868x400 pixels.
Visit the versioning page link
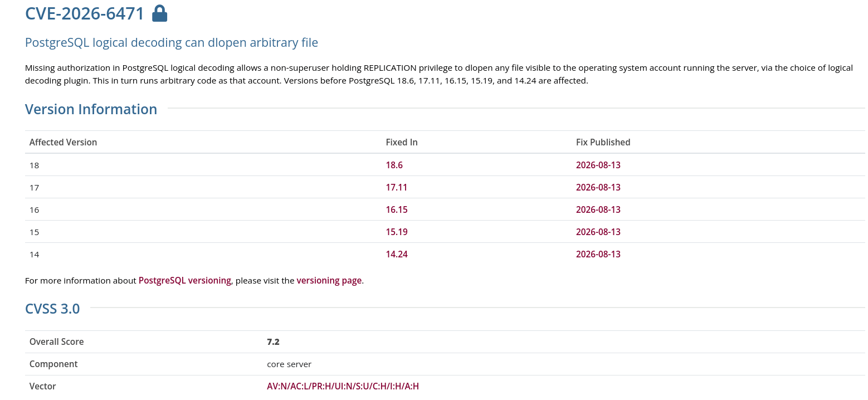pyautogui.click(x=329, y=281)
